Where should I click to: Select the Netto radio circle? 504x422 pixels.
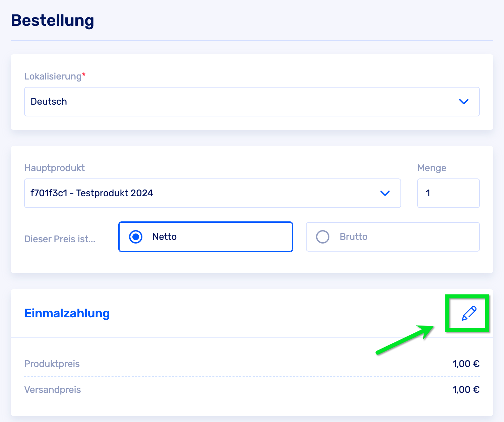(x=136, y=237)
